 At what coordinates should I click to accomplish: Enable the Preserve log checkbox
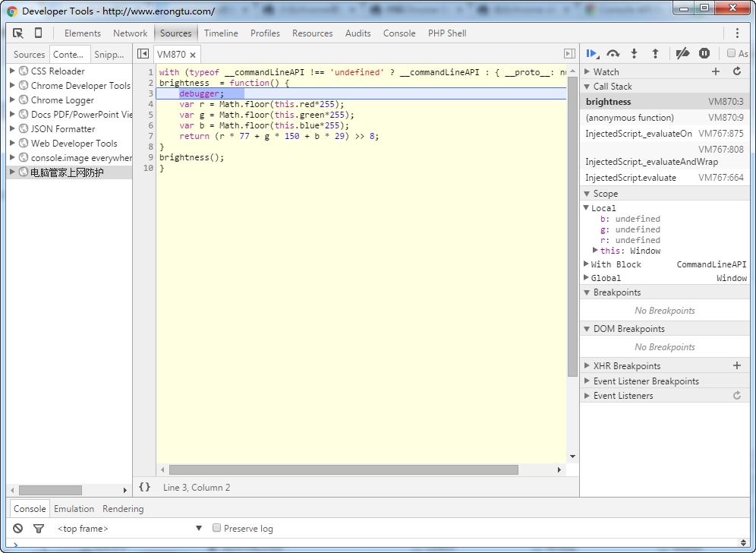click(x=217, y=528)
